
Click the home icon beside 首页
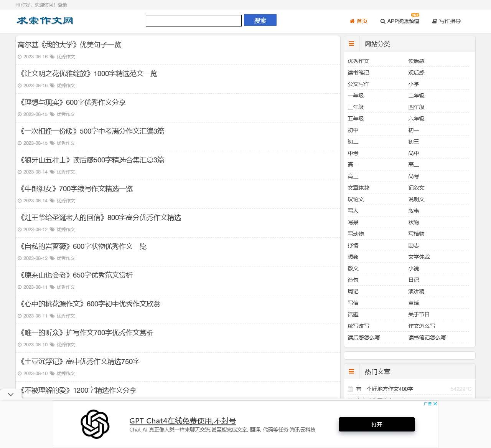(x=352, y=21)
